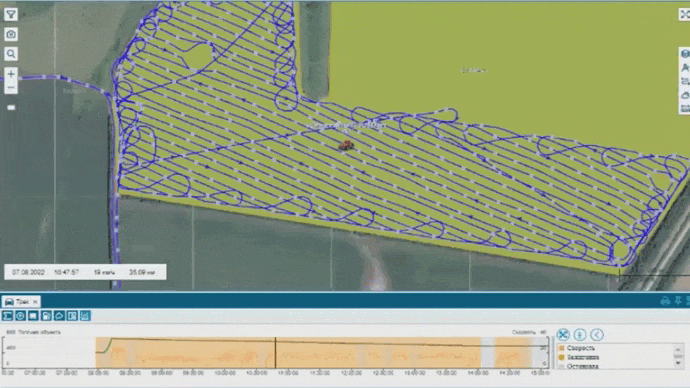690x388 pixels.
Task: Close the Трек tab
Action: [35, 302]
